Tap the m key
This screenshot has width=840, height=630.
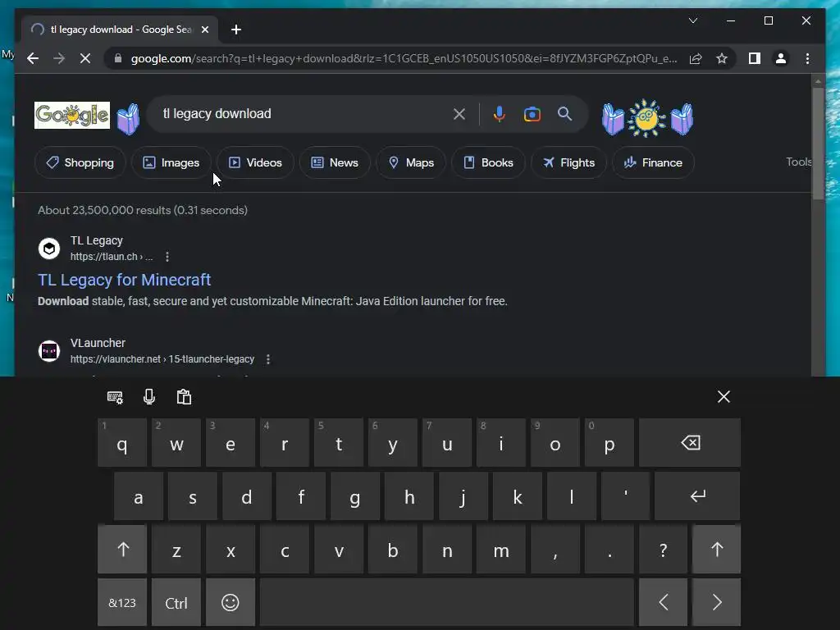501,549
